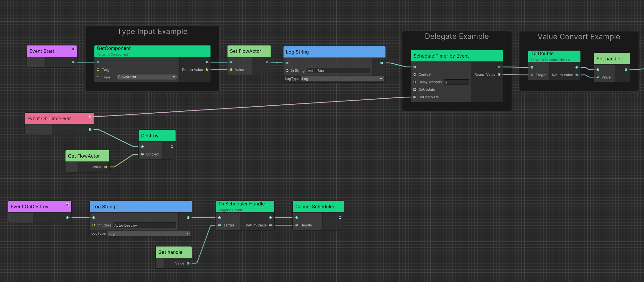Click the OnUpdate delegate port
Viewport: 644px width, 282px height.
414,90
